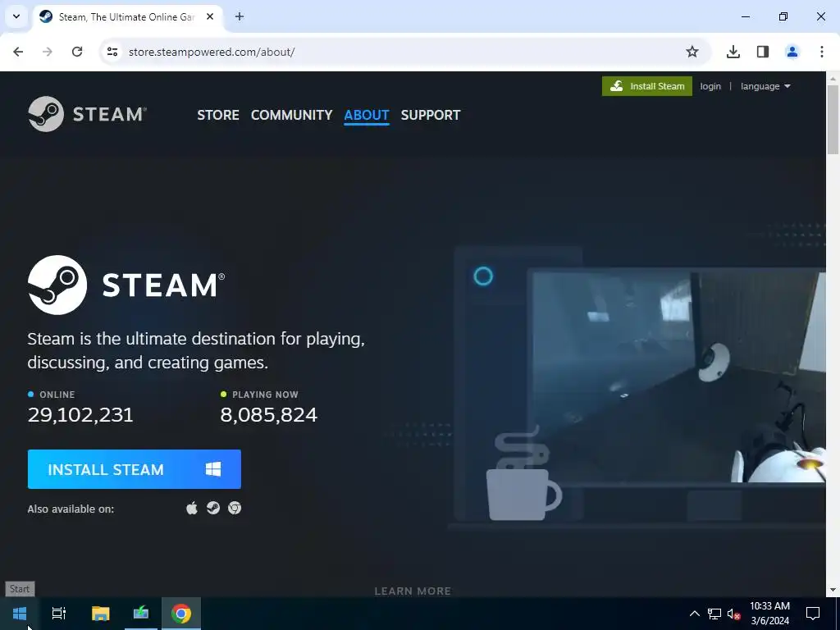
Task: Click the large Steam logo in hero
Action: 126,285
